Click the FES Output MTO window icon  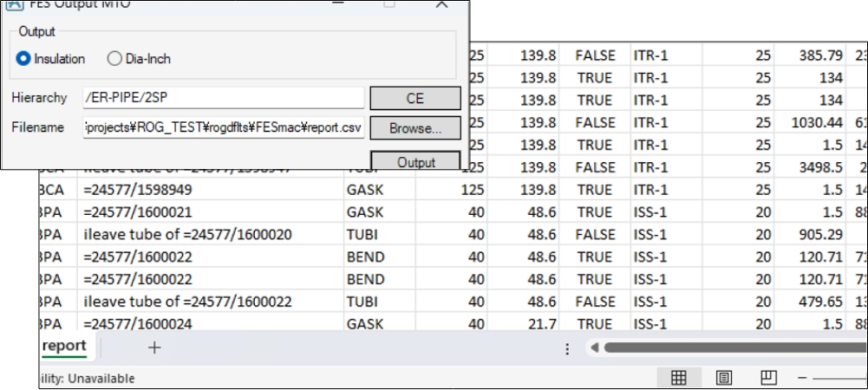click(15, 4)
